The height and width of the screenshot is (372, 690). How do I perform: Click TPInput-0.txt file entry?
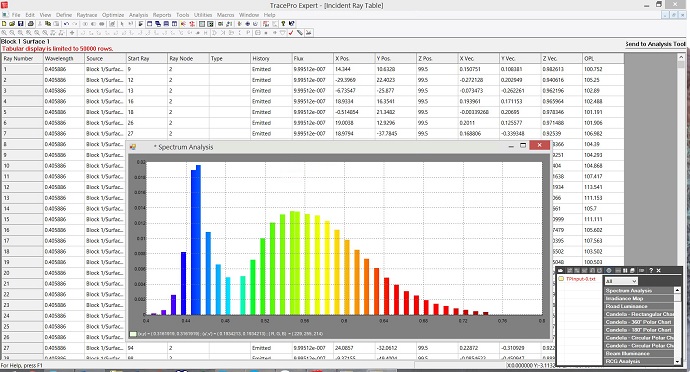(x=580, y=279)
